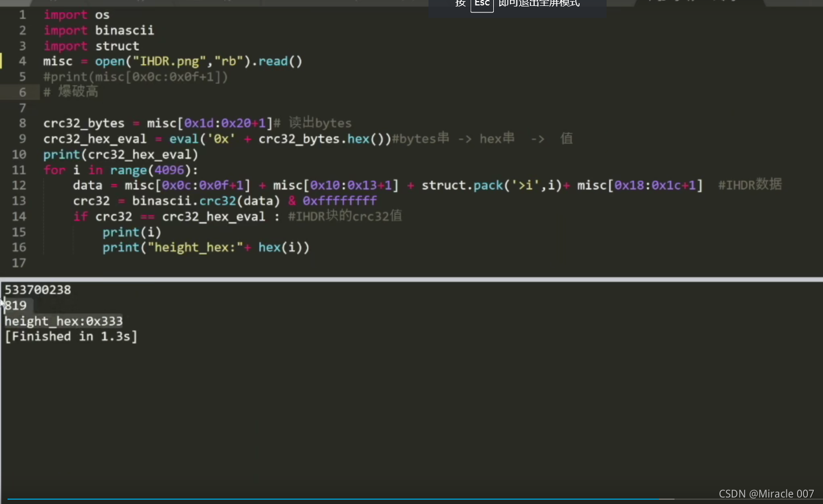The width and height of the screenshot is (823, 504).
Task: Click the 'import binascii' code line
Action: tap(99, 30)
